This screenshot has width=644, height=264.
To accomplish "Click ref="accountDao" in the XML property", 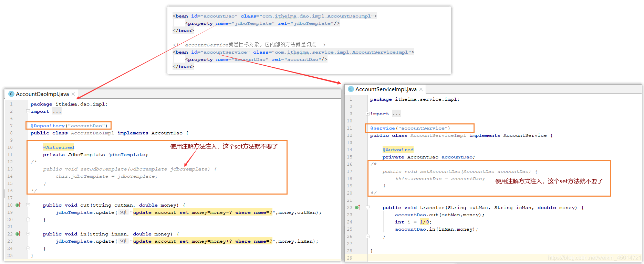I will point(296,59).
